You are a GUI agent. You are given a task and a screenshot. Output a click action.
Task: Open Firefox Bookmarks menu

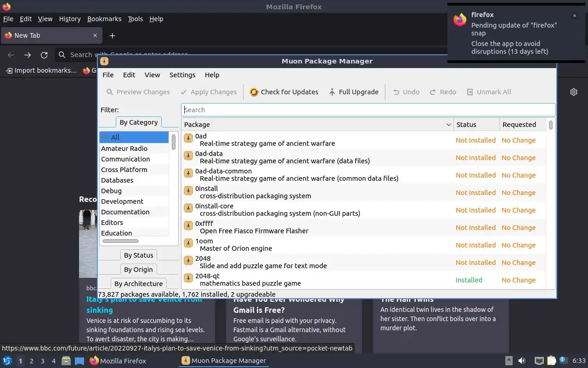tap(104, 19)
